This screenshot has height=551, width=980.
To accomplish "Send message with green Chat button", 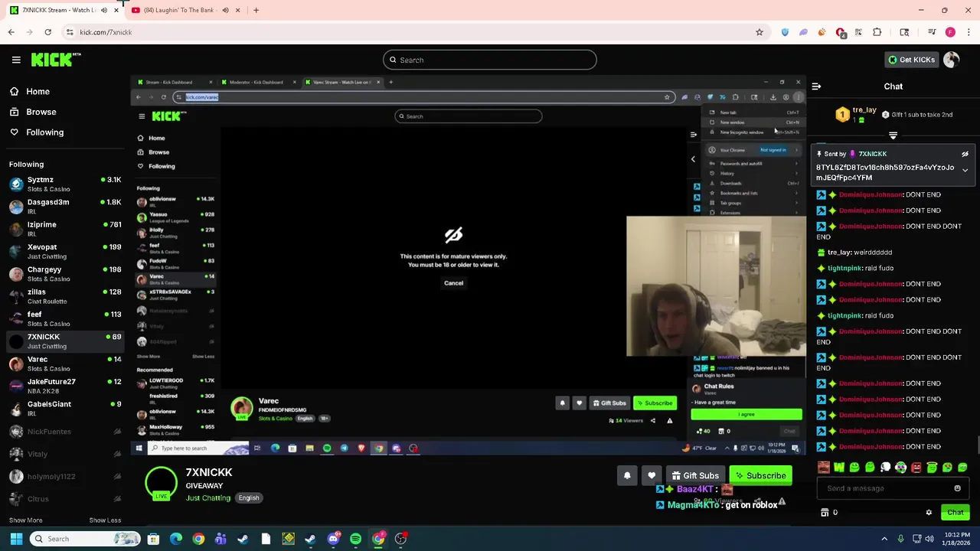I will coord(955,513).
